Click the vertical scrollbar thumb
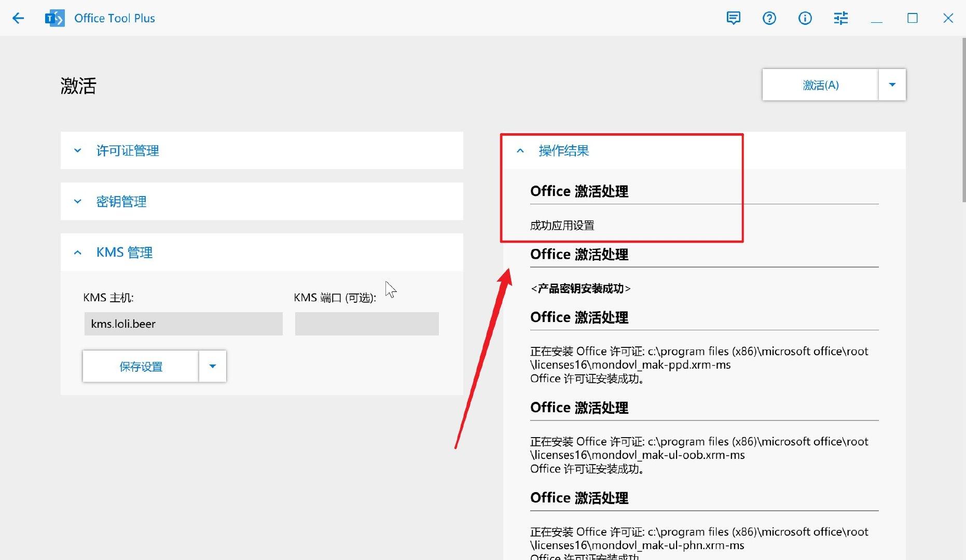The width and height of the screenshot is (966, 560). click(963, 119)
